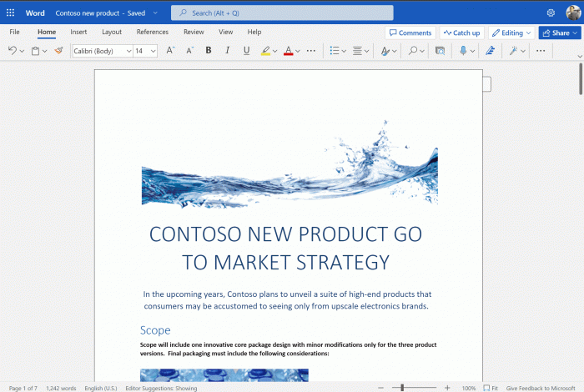The height and width of the screenshot is (392, 584).
Task: Click Give Feedback to Microsoft link
Action: pyautogui.click(x=541, y=388)
